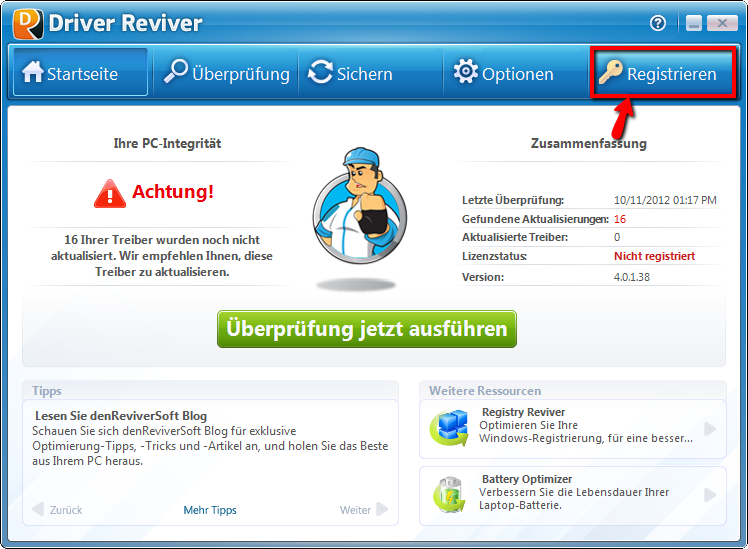
Task: Open the Startseite tab
Action: (x=80, y=73)
